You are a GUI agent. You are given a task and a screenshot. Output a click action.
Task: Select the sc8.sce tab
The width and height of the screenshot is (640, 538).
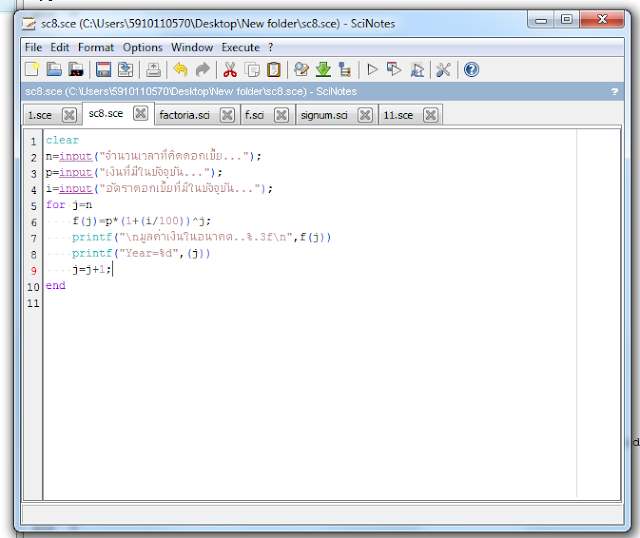[x=106, y=113]
